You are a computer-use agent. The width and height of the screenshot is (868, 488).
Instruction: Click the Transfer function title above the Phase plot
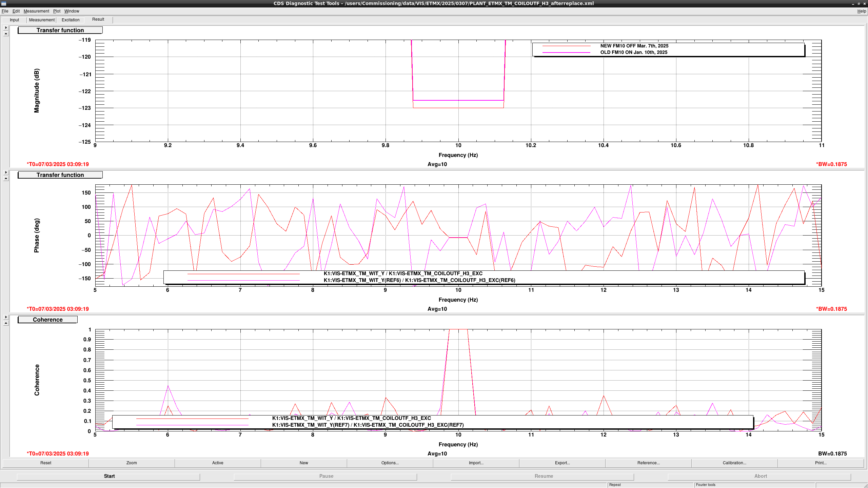tap(60, 175)
